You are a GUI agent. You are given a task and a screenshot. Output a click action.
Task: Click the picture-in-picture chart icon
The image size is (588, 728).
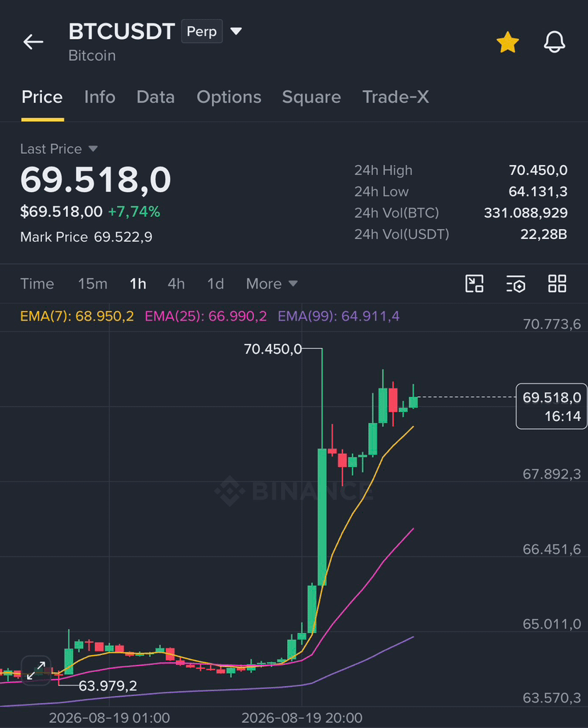pyautogui.click(x=475, y=284)
